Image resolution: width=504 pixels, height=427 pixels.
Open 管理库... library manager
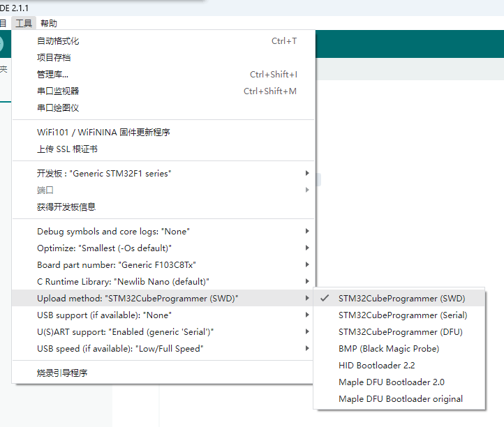click(x=52, y=74)
